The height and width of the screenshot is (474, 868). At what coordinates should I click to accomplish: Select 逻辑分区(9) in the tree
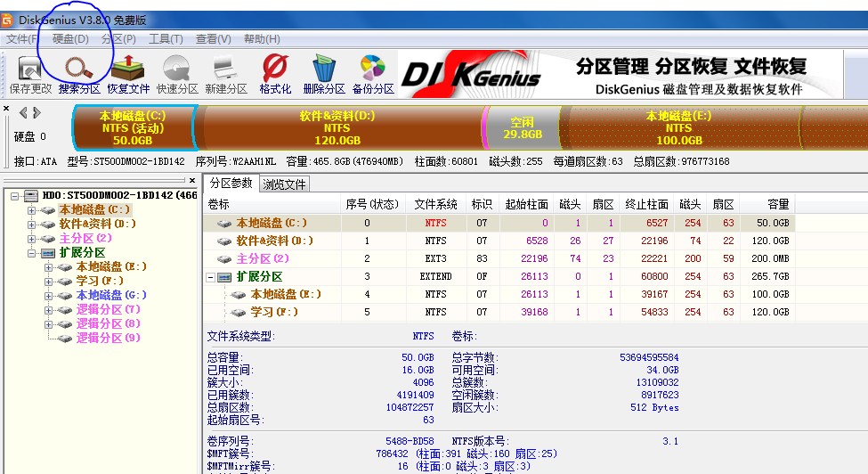pos(108,338)
